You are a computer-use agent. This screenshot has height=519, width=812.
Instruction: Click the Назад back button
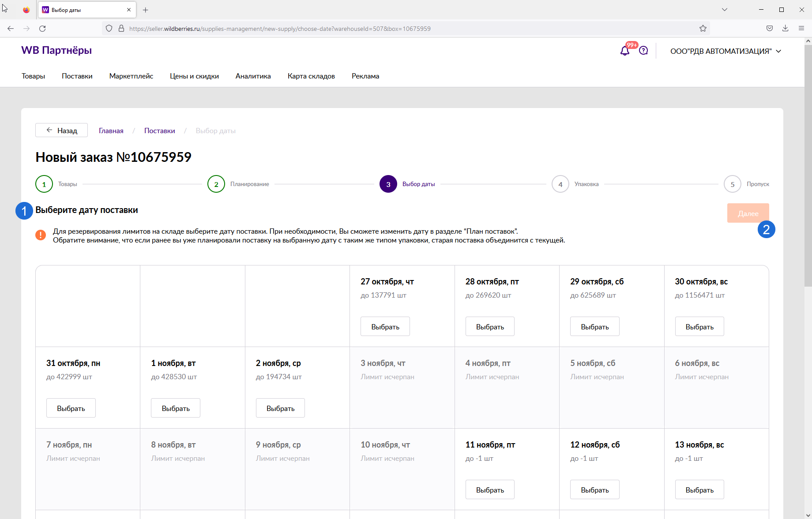tap(62, 131)
